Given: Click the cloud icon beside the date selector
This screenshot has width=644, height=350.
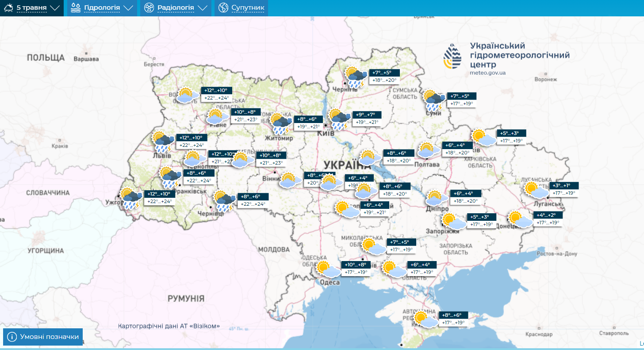Looking at the screenshot, I should tap(8, 8).
